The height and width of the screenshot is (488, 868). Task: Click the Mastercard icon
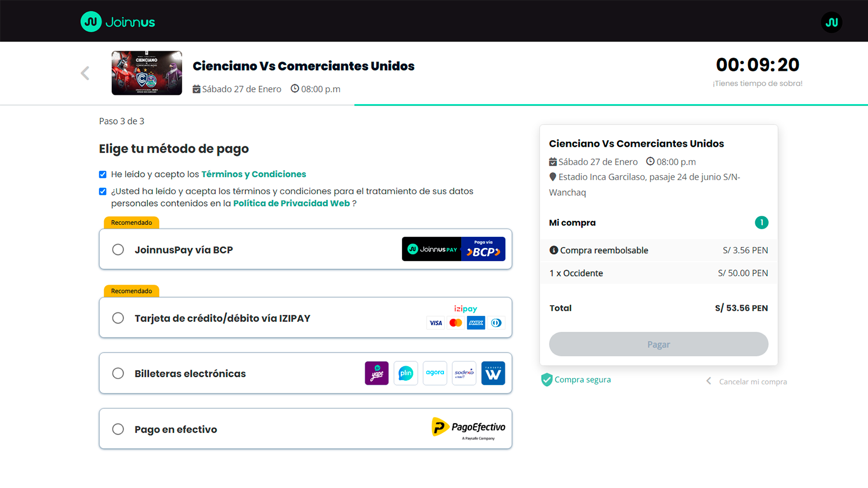455,322
